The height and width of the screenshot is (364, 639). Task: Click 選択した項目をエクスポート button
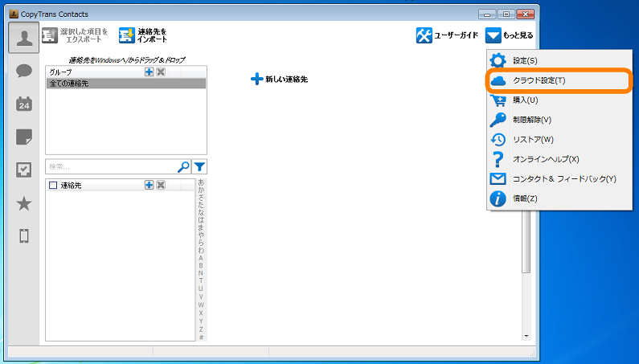pyautogui.click(x=76, y=35)
